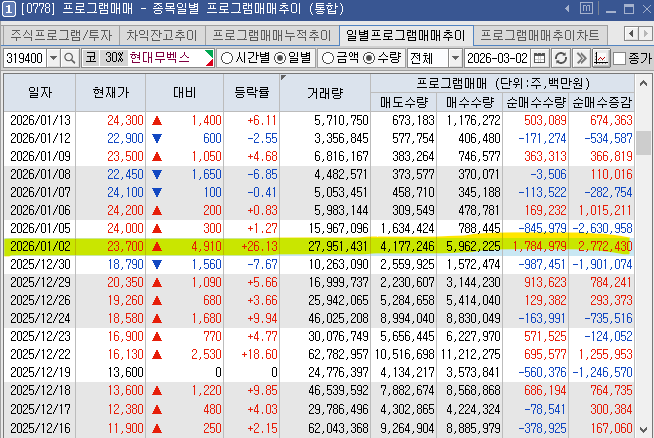Click the 등락률 column header
This screenshot has height=438, width=654.
click(x=252, y=92)
